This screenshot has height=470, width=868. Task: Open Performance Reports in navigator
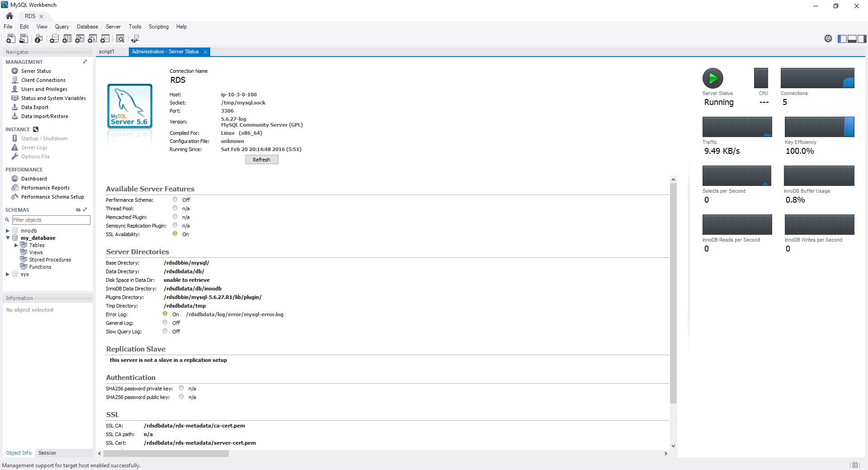click(x=45, y=188)
